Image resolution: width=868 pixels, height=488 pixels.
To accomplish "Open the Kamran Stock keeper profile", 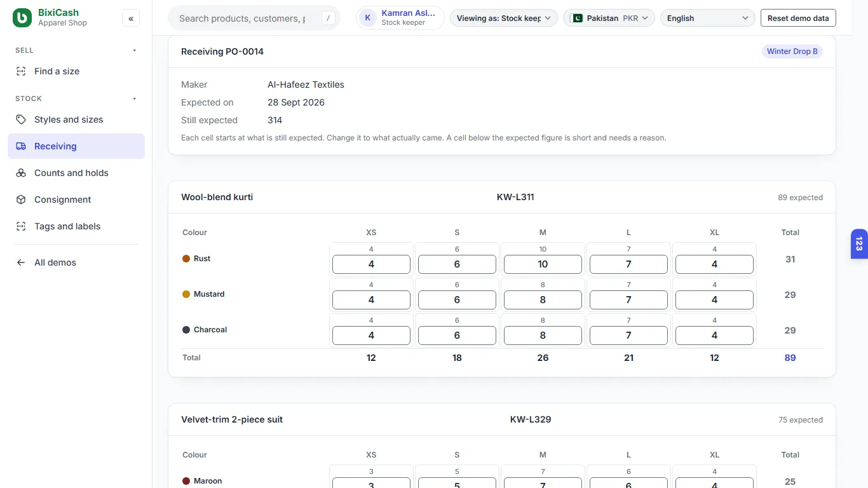I will [400, 18].
